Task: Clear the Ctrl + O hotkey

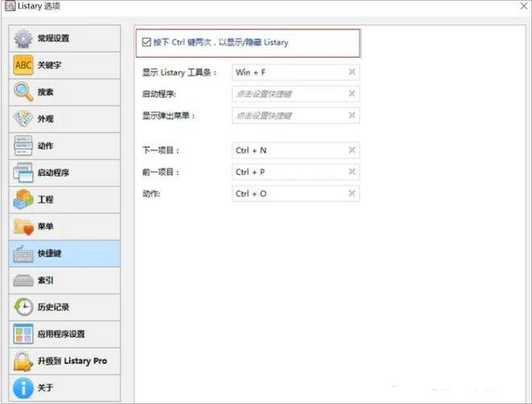Action: point(351,194)
